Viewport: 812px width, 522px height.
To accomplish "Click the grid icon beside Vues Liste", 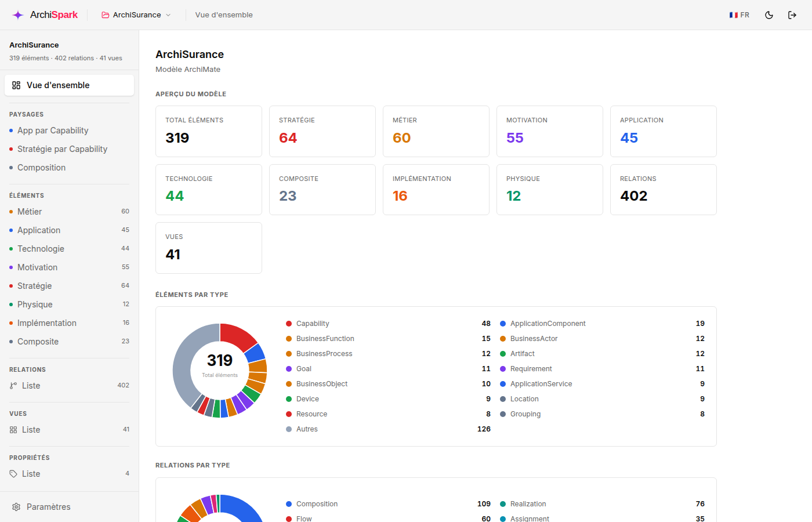I will coord(13,430).
